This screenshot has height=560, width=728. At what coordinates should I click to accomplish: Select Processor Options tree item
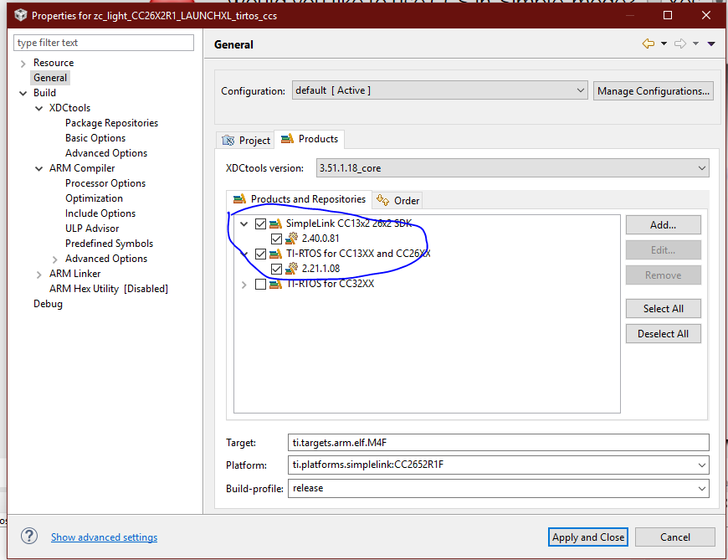(105, 183)
